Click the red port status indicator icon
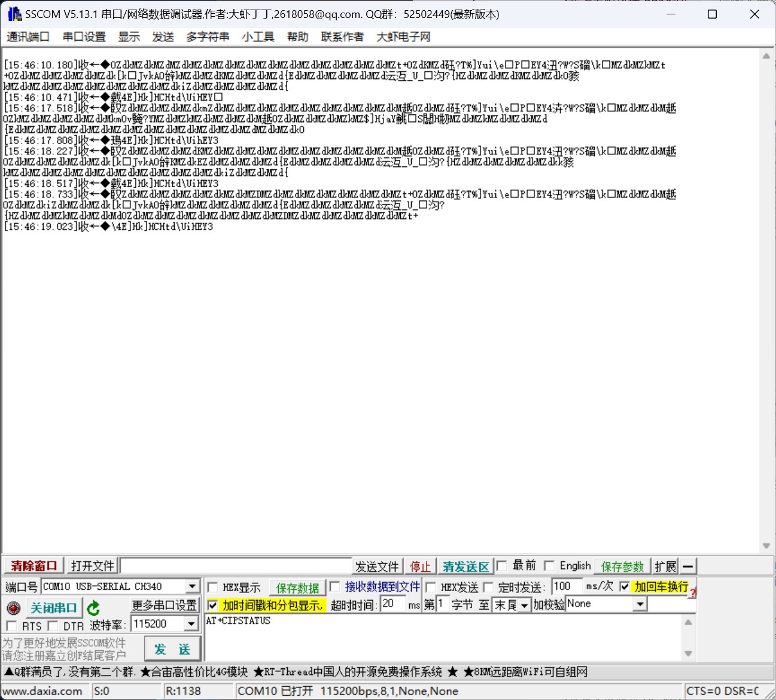This screenshot has height=700, width=776. point(13,608)
